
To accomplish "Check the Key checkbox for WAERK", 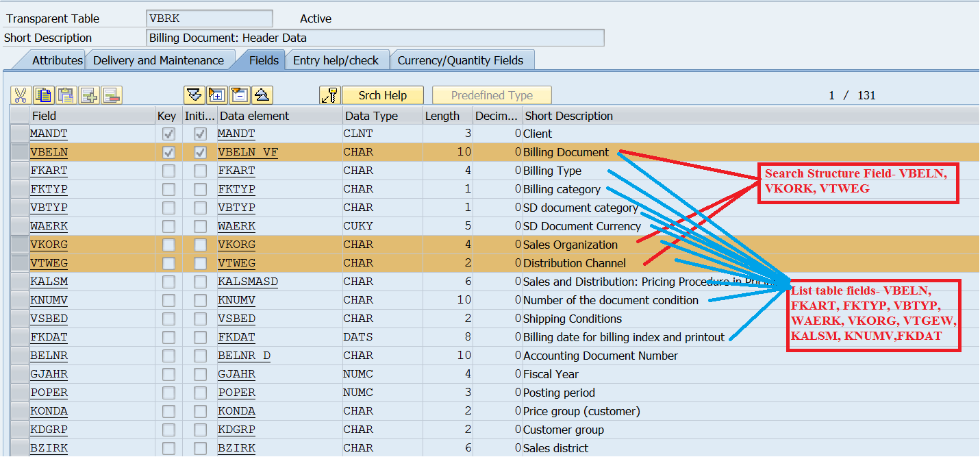I will [x=168, y=226].
